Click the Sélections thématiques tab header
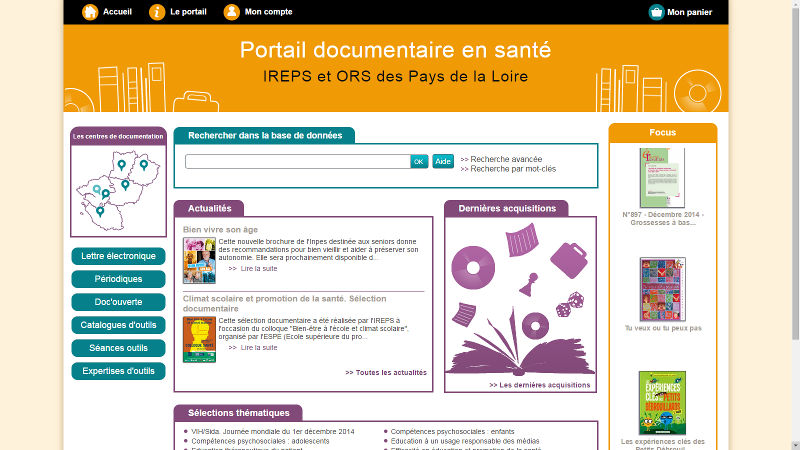The width and height of the screenshot is (800, 450). point(238,413)
